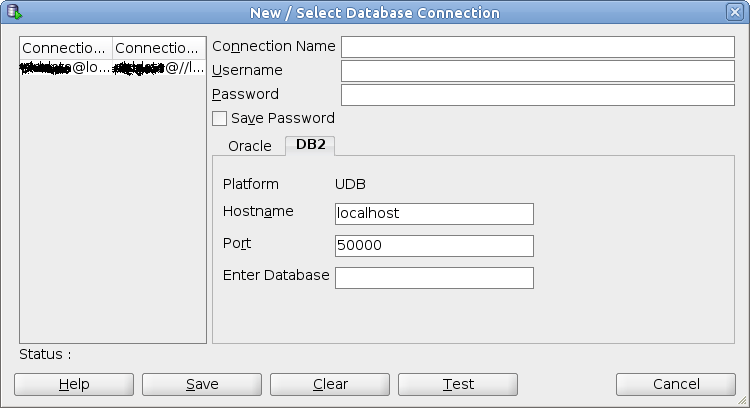Click the Hostname field containing localhost
Viewport: 750px width, 408px height.
click(x=434, y=214)
